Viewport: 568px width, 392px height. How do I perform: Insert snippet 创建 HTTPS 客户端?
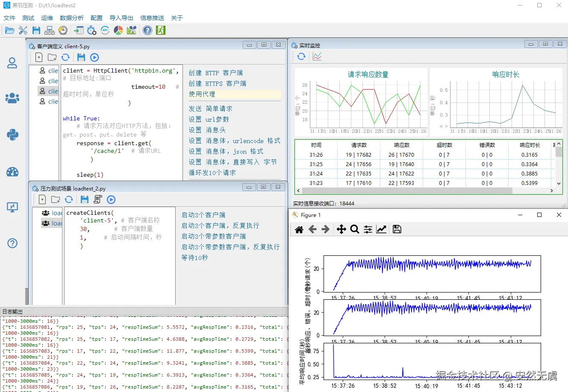coord(218,84)
